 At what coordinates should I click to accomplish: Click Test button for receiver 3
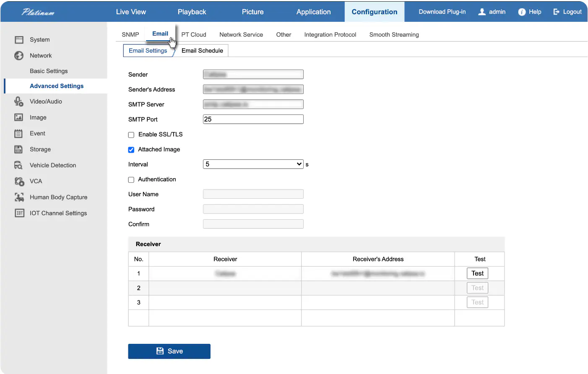pos(477,302)
